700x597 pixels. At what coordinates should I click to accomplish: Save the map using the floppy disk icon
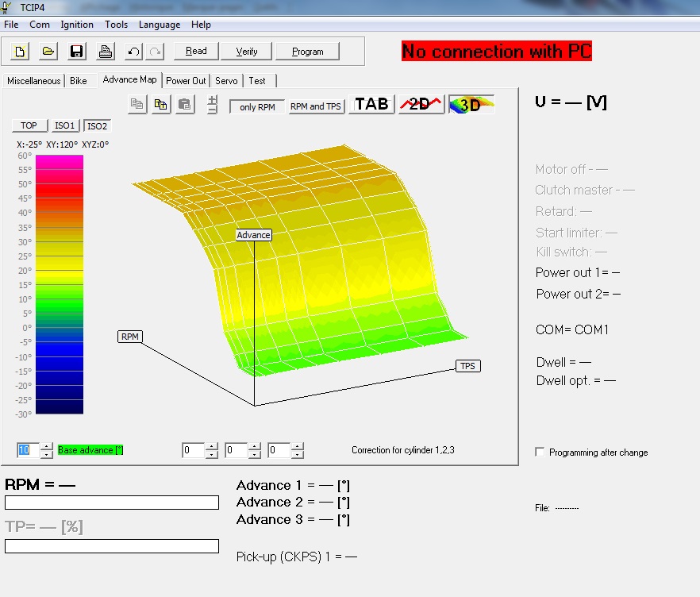click(77, 52)
